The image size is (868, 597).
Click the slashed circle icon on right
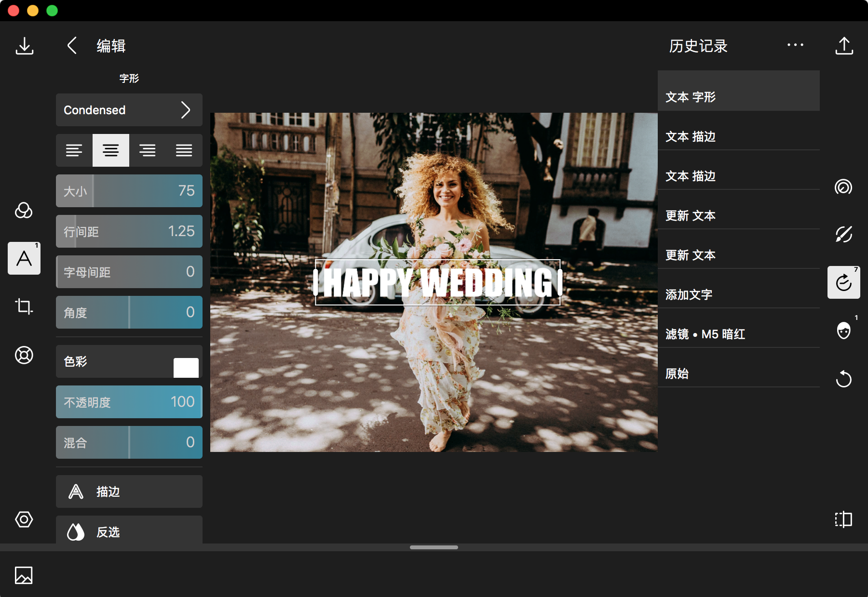tap(843, 234)
